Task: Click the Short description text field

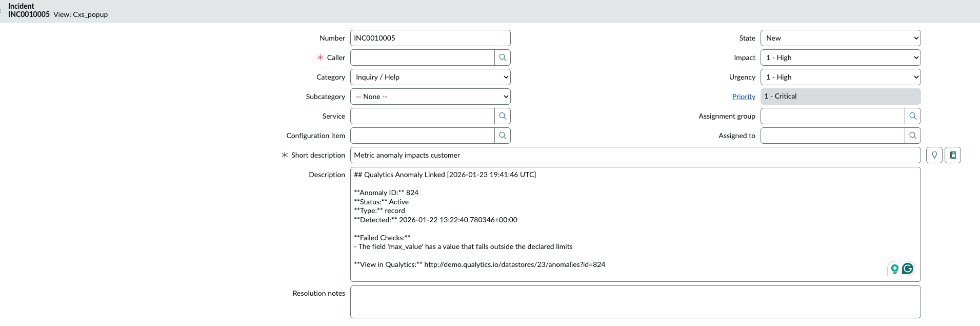Action: [x=635, y=155]
